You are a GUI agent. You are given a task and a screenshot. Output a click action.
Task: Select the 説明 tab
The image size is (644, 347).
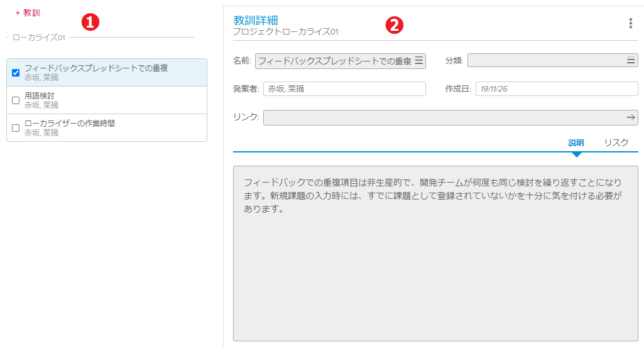pos(576,142)
